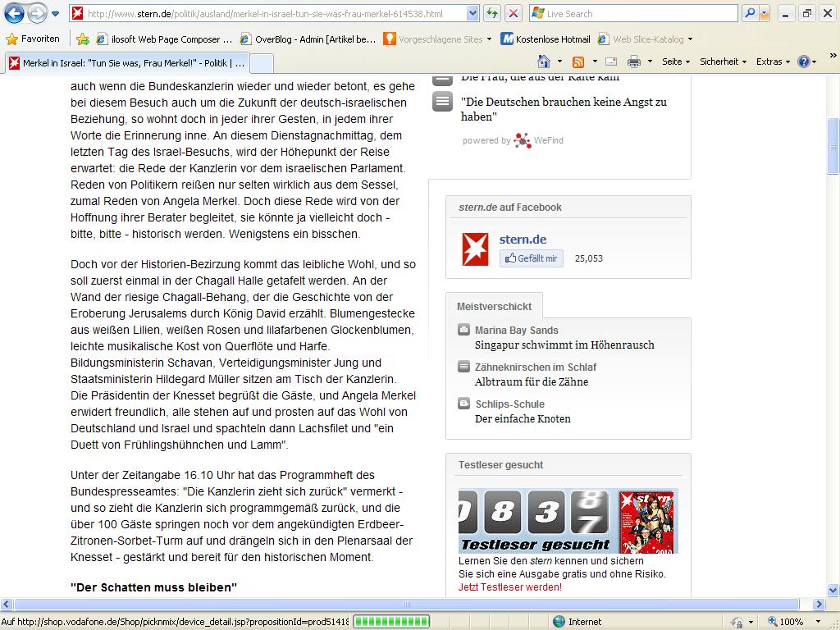
Task: Click the vertical scrollbar thumb
Action: [x=833, y=146]
